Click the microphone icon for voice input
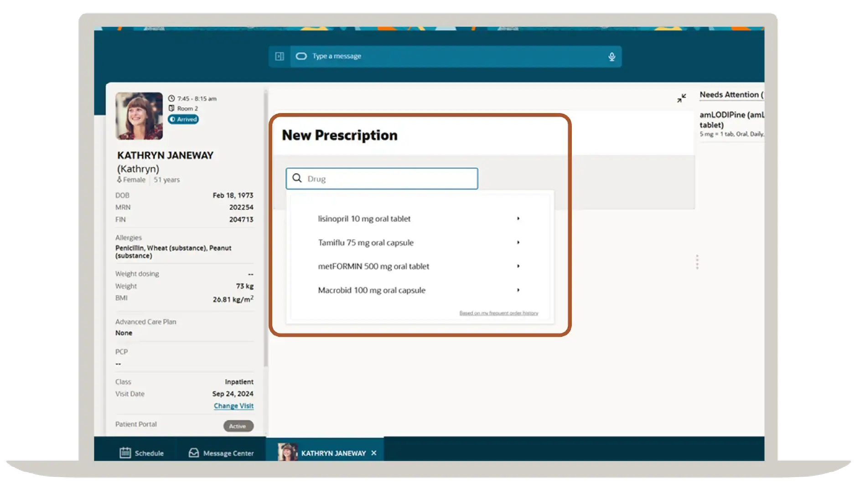 [x=611, y=56]
